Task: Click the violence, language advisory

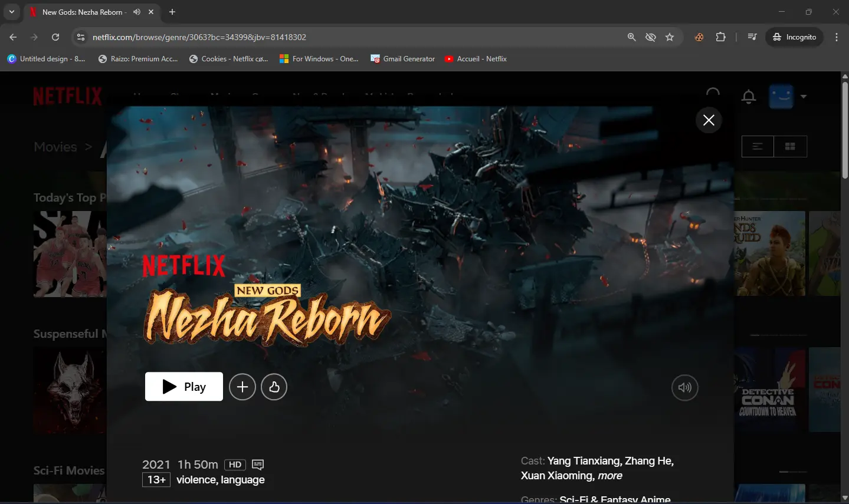Action: [221, 480]
